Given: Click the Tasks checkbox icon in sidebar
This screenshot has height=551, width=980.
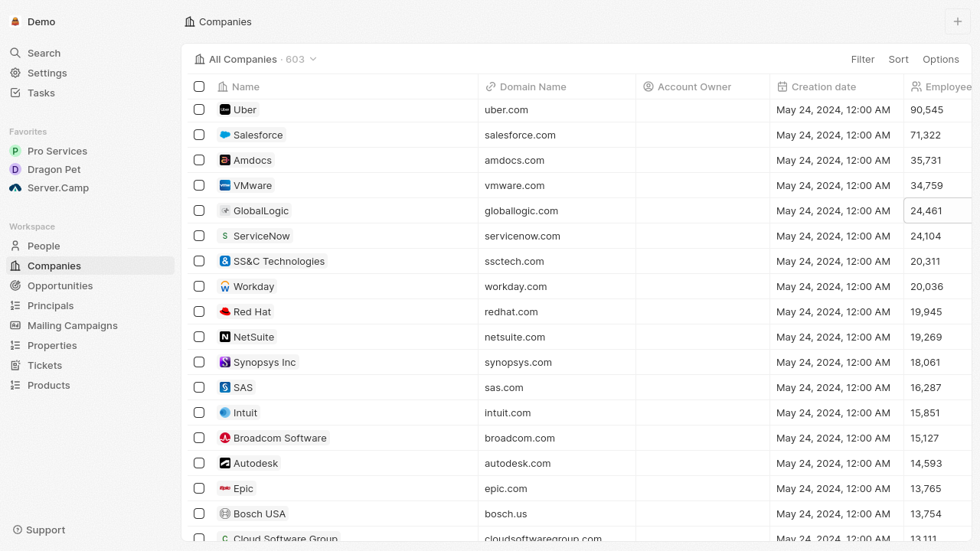Looking at the screenshot, I should click(x=15, y=93).
